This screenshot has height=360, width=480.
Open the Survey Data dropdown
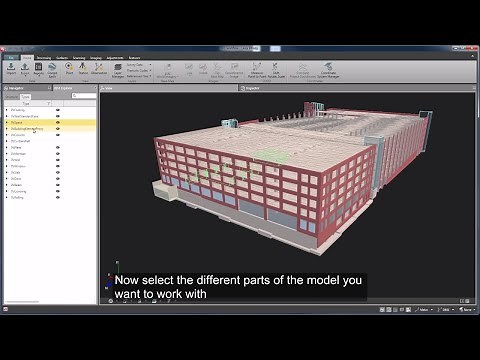139,65
